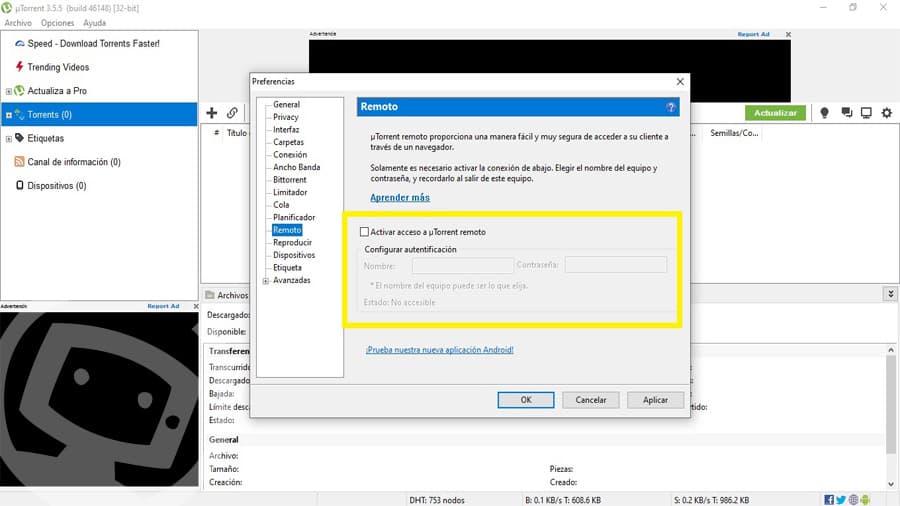
Task: Select Limitador in preferences tree
Action: (290, 193)
